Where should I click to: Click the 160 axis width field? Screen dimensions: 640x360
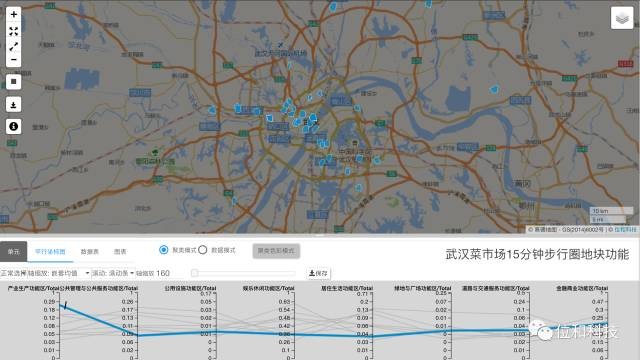coord(163,273)
